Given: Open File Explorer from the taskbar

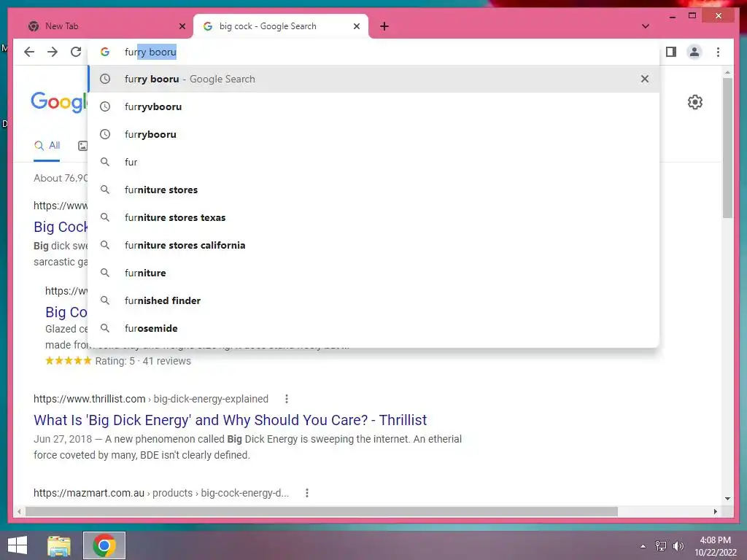Looking at the screenshot, I should tap(59, 545).
